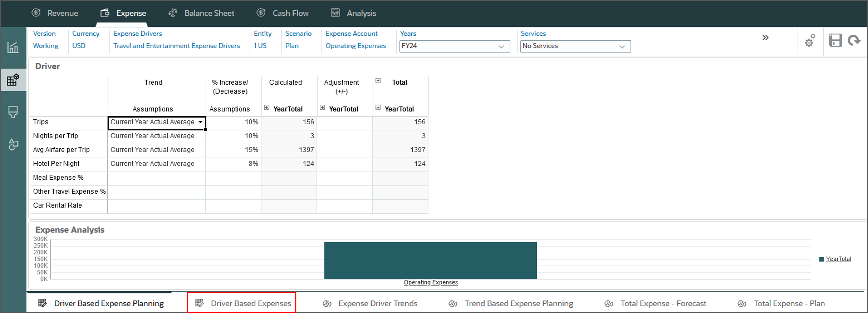Click the USD currency link
This screenshot has width=868, height=313.
click(79, 46)
